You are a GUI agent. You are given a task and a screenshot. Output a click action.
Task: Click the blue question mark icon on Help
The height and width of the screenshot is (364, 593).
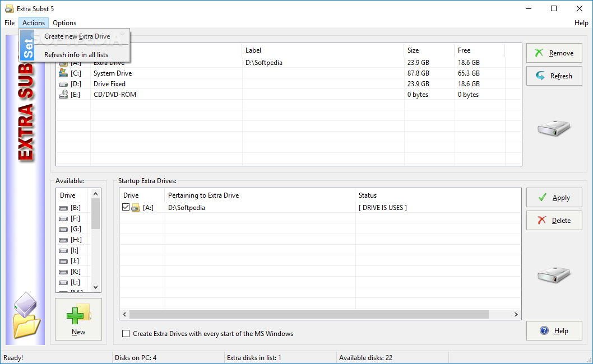(x=544, y=331)
